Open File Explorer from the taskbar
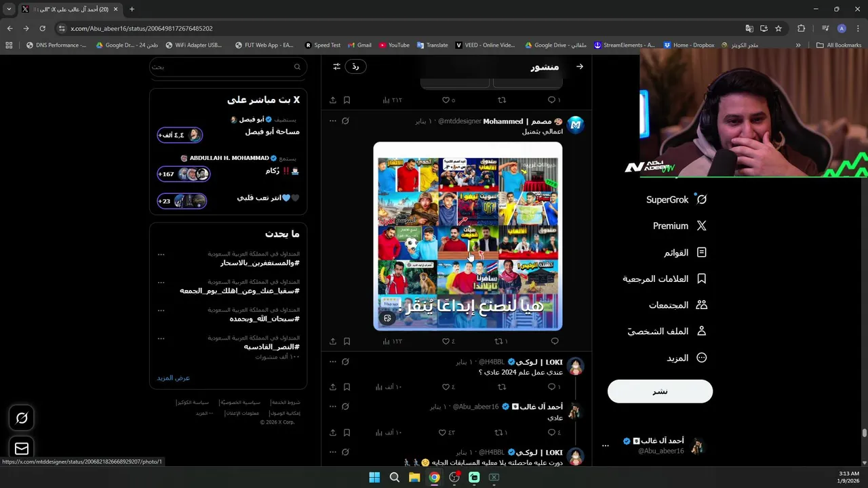This screenshot has height=488, width=868. coord(414,477)
